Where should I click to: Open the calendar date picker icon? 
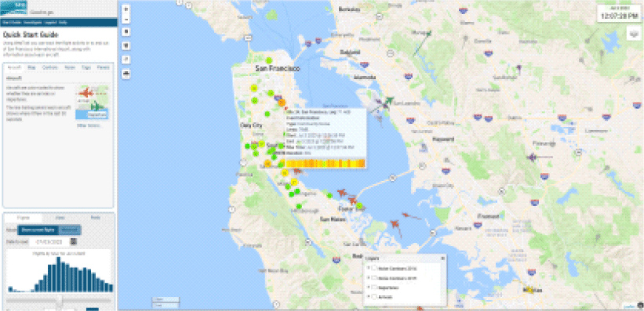74,241
